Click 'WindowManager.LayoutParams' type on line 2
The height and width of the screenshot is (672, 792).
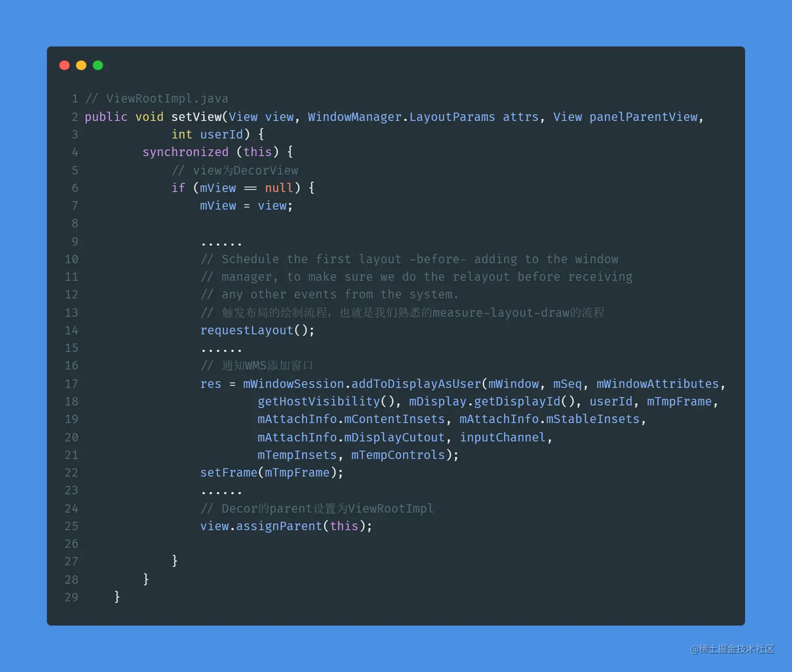[x=401, y=117]
